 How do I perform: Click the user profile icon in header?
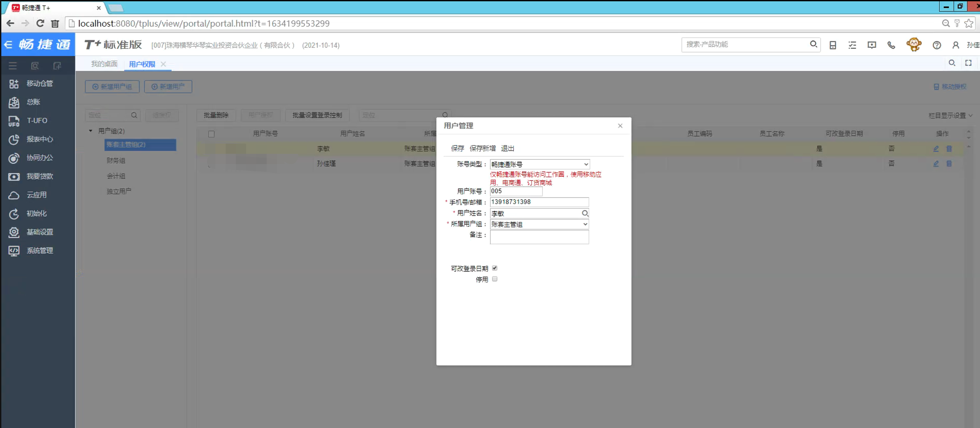click(955, 45)
